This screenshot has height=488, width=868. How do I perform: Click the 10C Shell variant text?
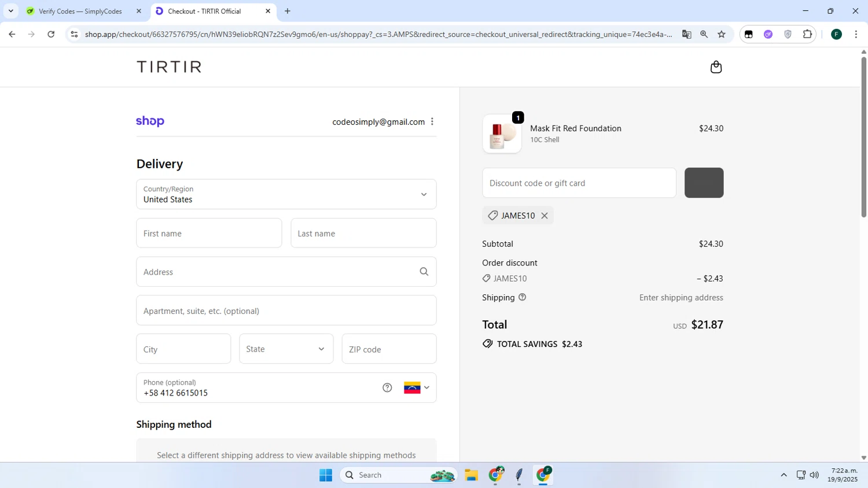coord(545,139)
